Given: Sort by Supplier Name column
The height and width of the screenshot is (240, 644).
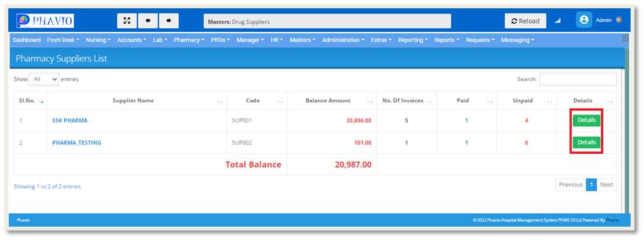Looking at the screenshot, I should (137, 101).
